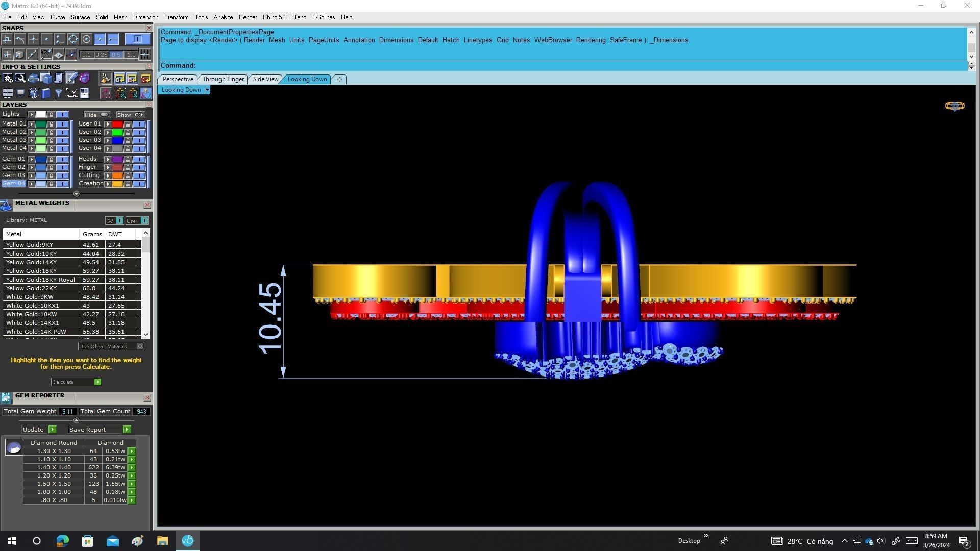Open the Transform menu

(176, 17)
